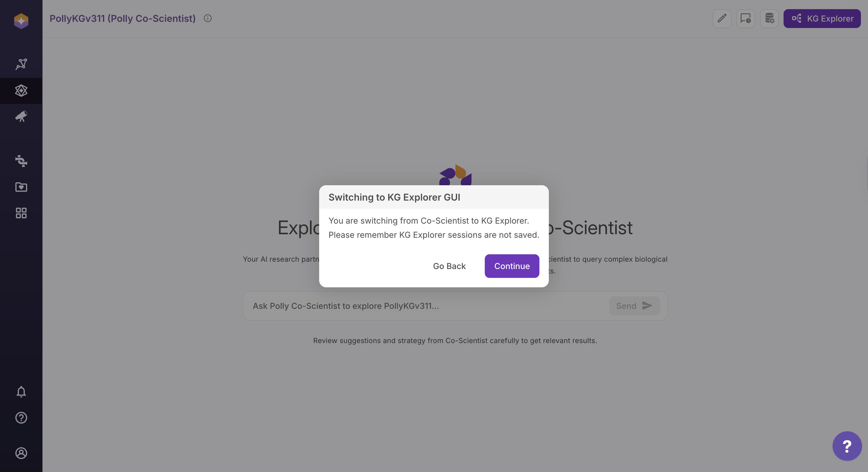The height and width of the screenshot is (472, 868).
Task: Open the database settings icon
Action: (769, 18)
